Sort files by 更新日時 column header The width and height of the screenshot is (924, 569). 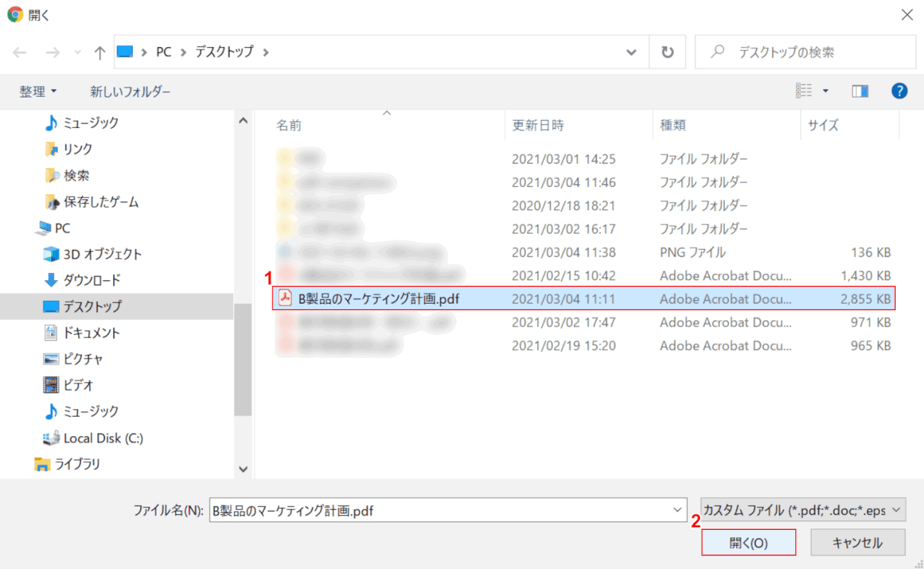coord(538,125)
